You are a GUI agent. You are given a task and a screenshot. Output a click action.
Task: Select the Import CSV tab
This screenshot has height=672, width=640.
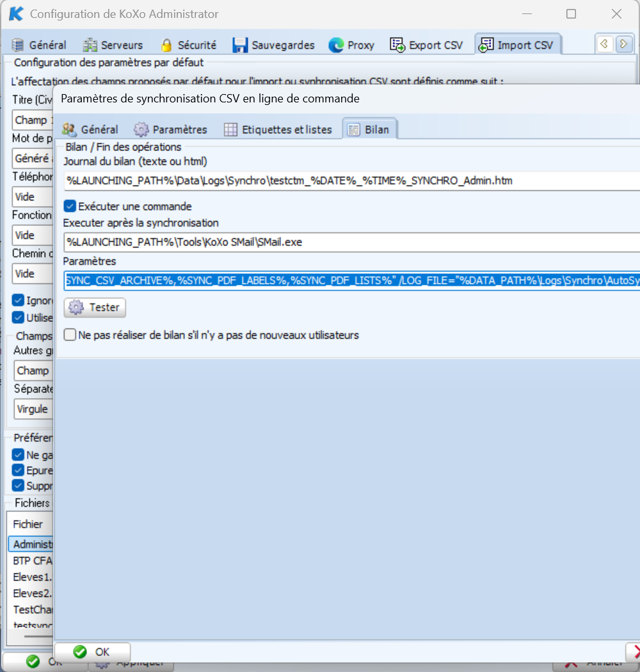click(x=517, y=45)
